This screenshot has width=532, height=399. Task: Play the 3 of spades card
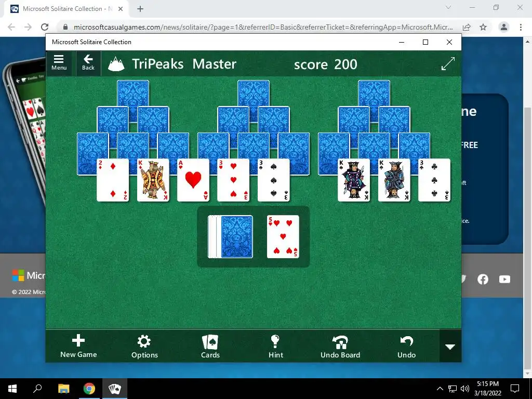[274, 180]
